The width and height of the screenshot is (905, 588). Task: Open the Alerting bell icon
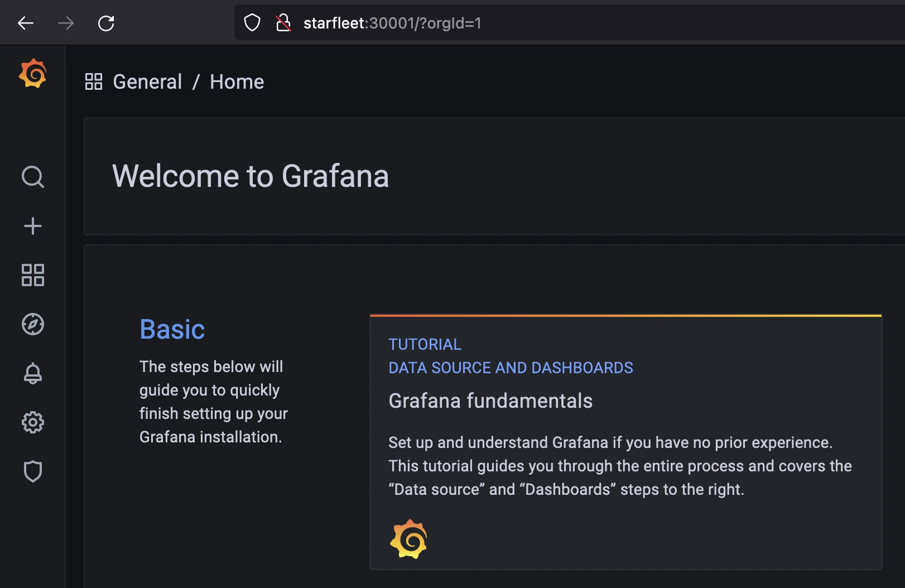[32, 373]
